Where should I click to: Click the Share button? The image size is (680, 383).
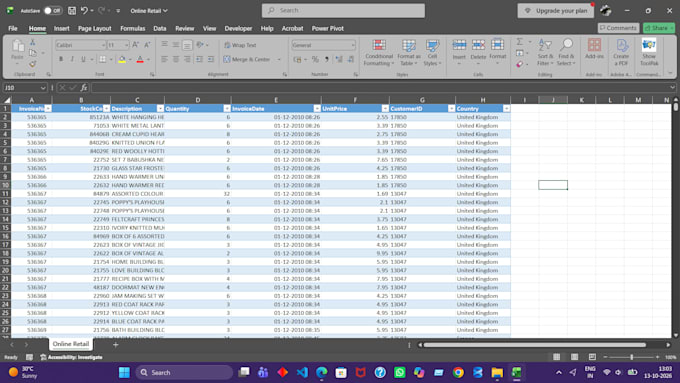click(659, 28)
